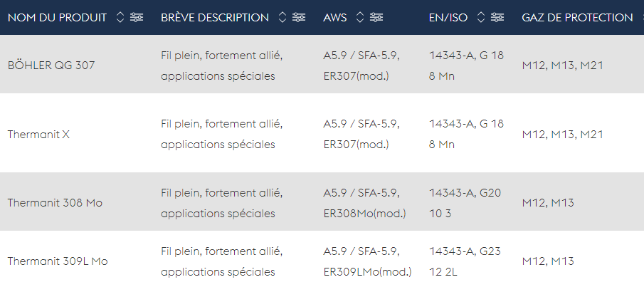
Task: Open filter settings for EN/ISO column
Action: click(497, 17)
